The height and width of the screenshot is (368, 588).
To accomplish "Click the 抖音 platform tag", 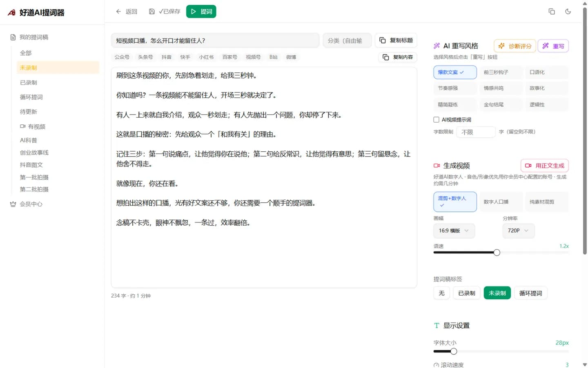I will click(166, 57).
